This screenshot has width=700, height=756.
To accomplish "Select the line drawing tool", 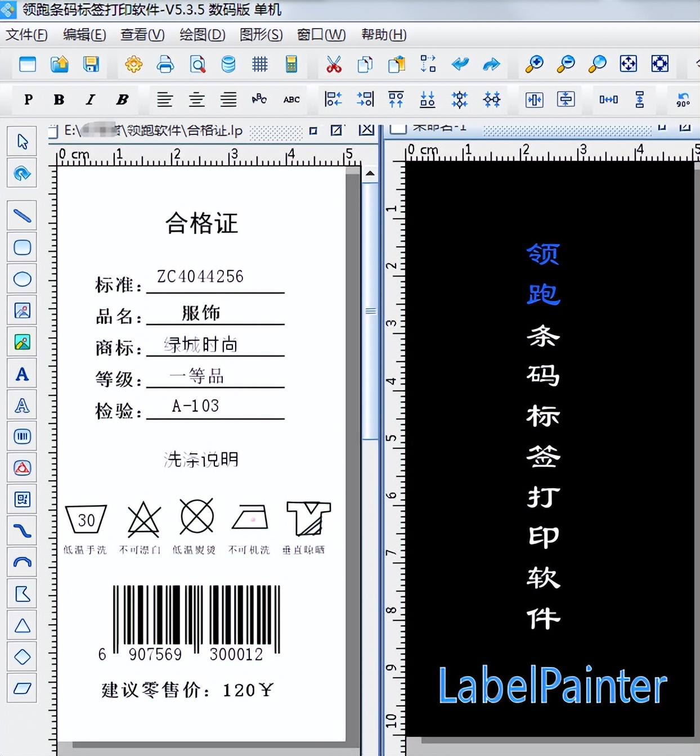I will pos(21,215).
